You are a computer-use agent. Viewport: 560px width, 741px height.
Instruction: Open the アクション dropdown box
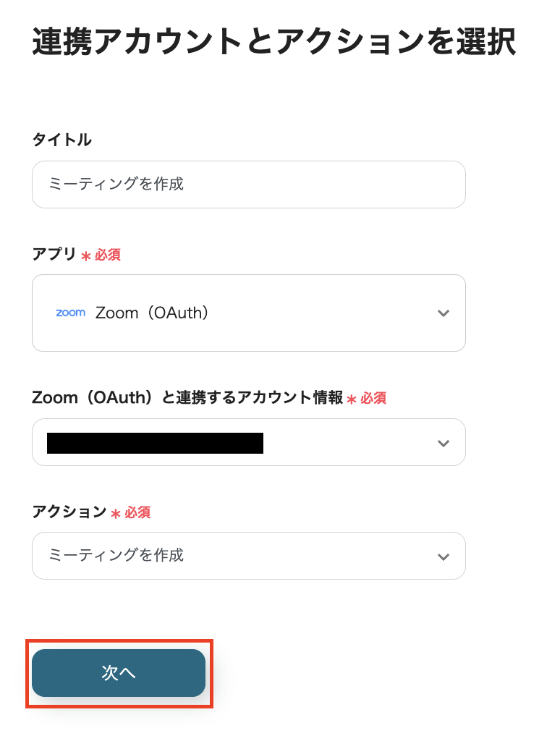click(248, 556)
